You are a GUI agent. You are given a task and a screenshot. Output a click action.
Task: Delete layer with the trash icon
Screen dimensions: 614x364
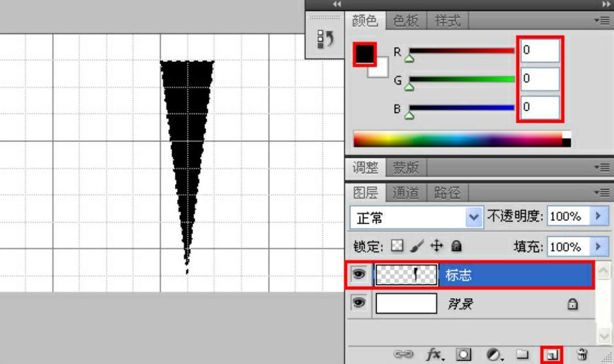[582, 354]
